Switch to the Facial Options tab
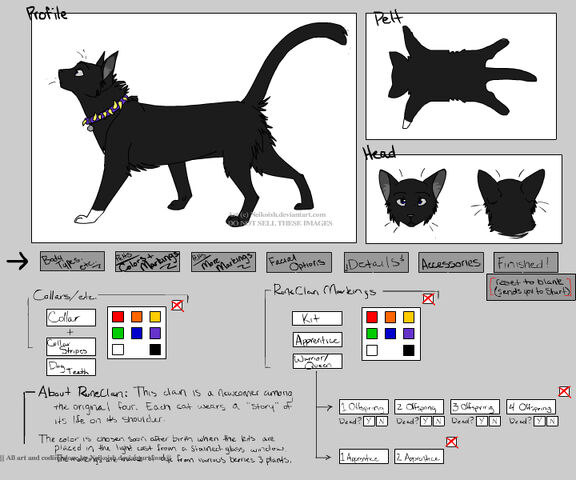Screen dimensions: 576x480 coord(299,262)
